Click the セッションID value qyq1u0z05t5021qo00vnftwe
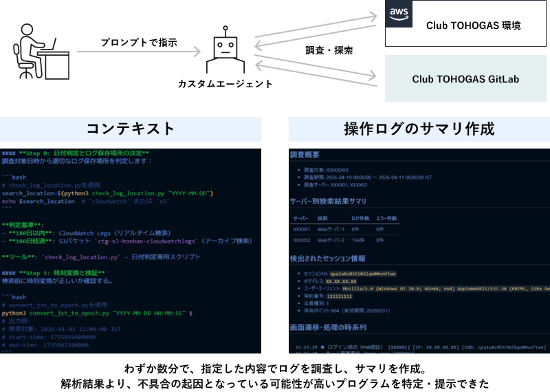The height and width of the screenshot is (392, 550). pos(363,274)
